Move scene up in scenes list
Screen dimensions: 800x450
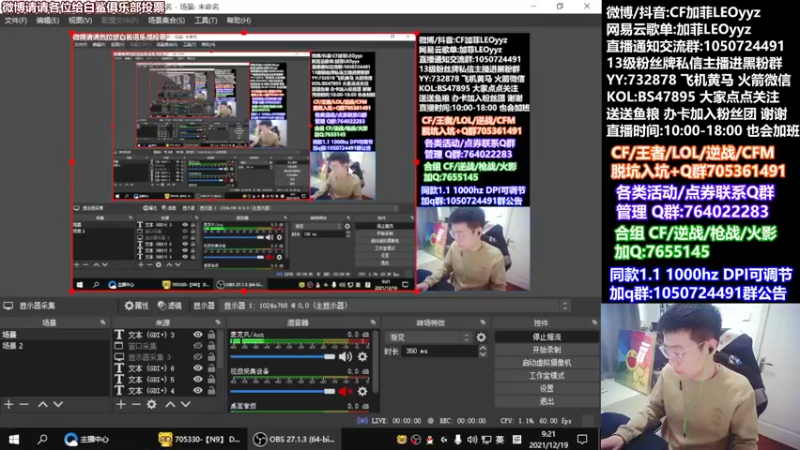point(43,404)
